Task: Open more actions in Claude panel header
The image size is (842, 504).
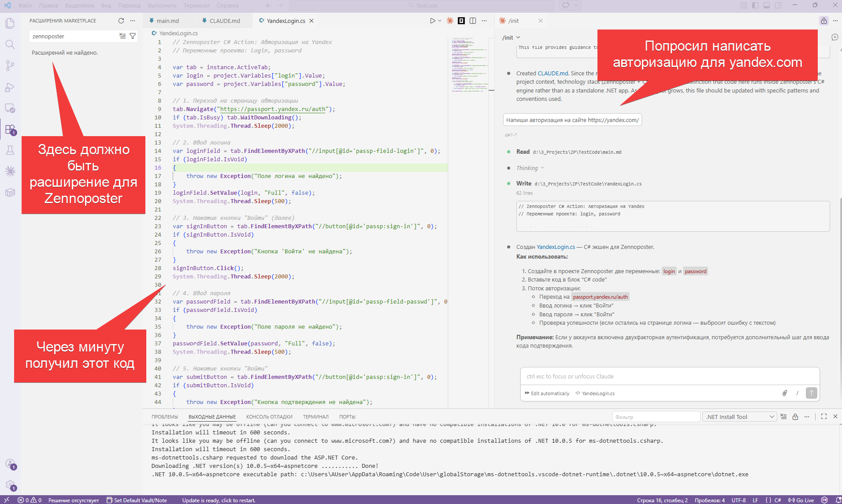Action: tap(835, 21)
